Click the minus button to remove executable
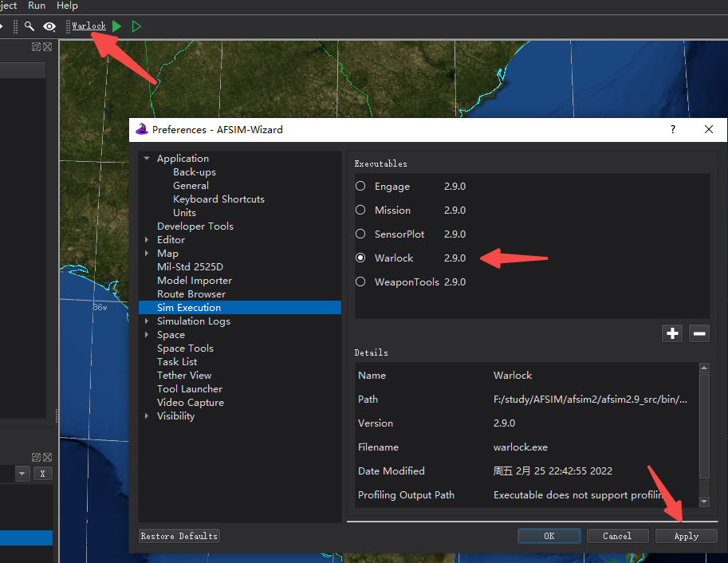 tap(699, 333)
